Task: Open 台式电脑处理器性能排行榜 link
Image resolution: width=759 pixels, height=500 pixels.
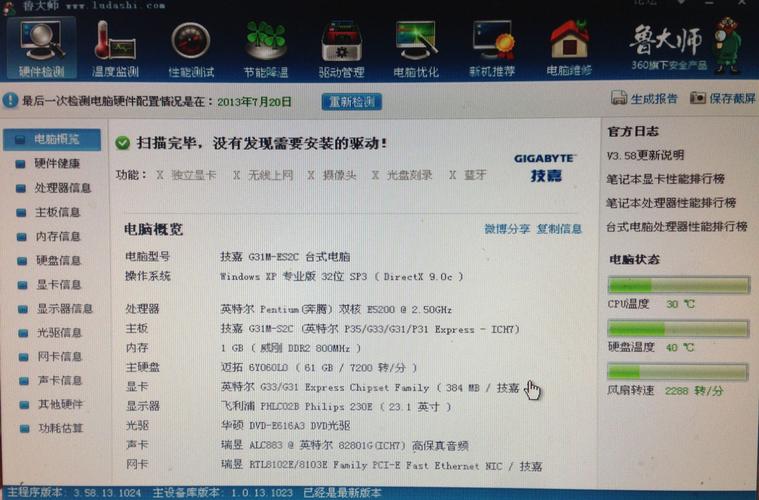Action: point(677,227)
